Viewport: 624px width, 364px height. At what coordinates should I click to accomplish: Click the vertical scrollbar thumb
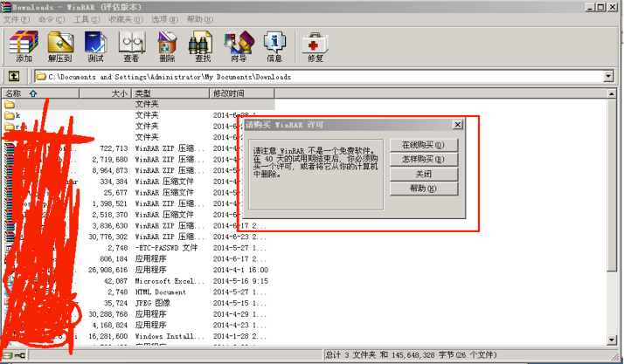click(x=612, y=185)
